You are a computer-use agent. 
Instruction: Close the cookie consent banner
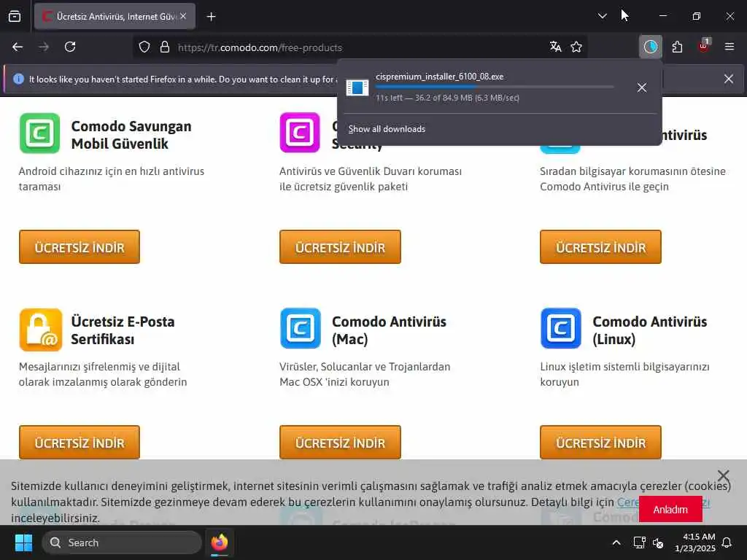723,475
